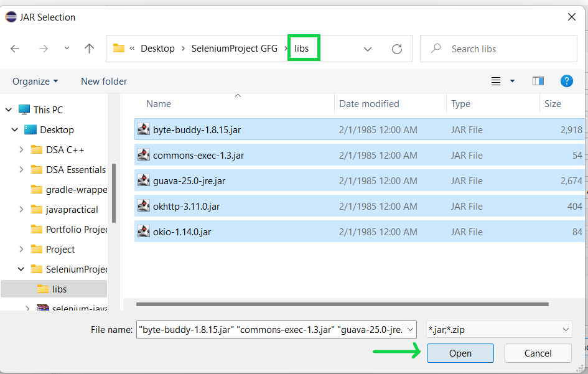
Task: Select Project folder in tree
Action: (x=60, y=249)
